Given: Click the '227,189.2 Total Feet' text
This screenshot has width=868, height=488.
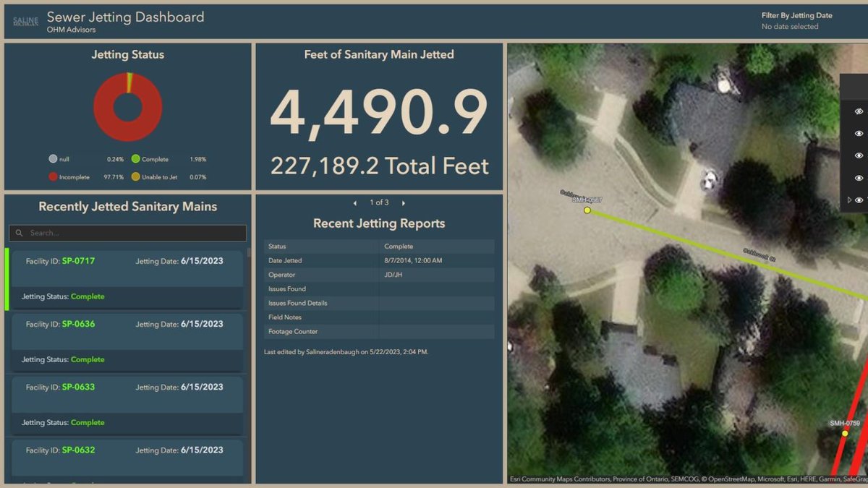Looking at the screenshot, I should pos(380,166).
